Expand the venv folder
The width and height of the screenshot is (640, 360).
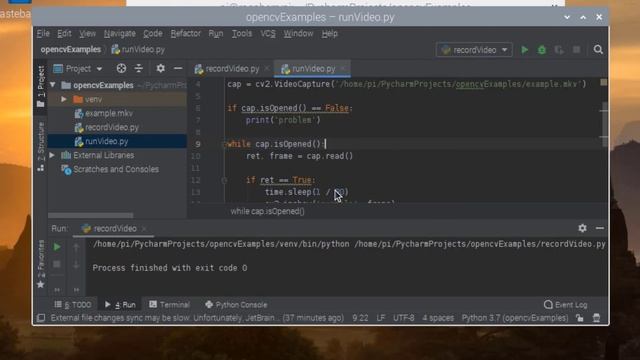pyautogui.click(x=64, y=99)
